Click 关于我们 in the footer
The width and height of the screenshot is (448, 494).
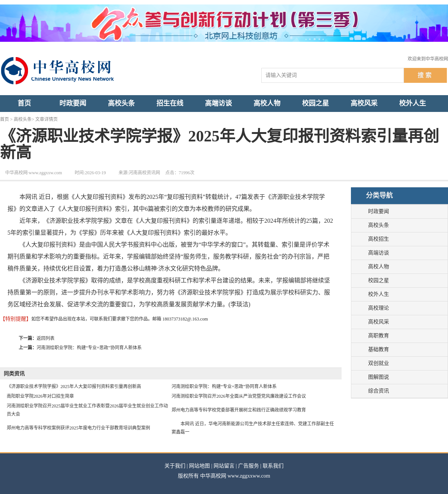(x=175, y=466)
